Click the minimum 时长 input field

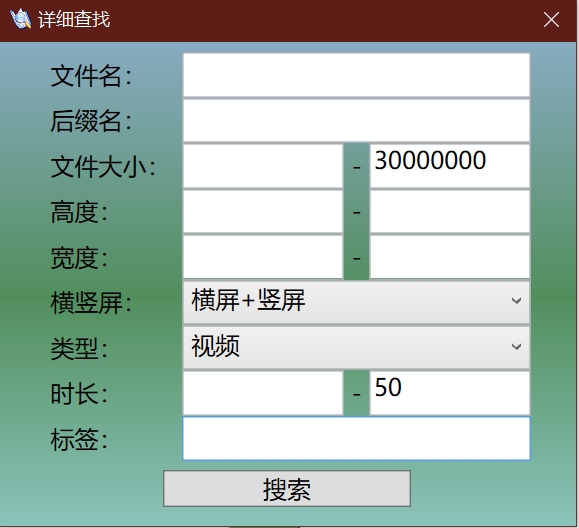click(x=263, y=393)
